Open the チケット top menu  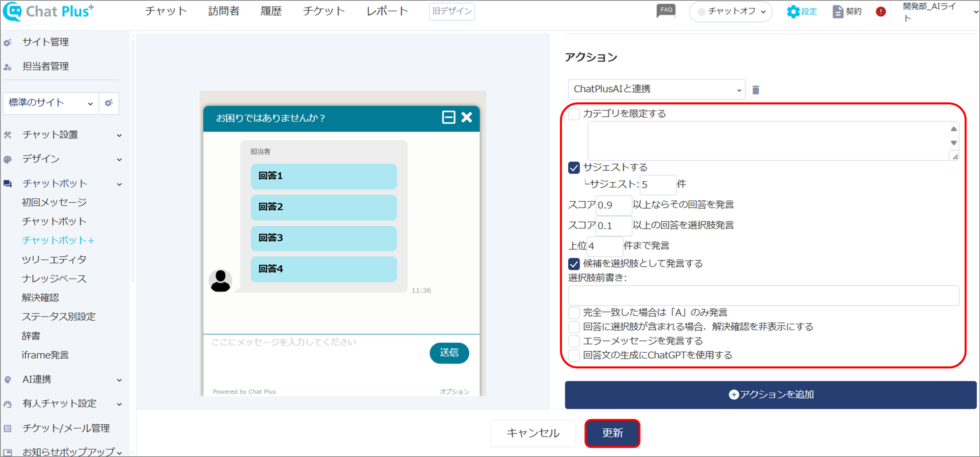[x=324, y=11]
